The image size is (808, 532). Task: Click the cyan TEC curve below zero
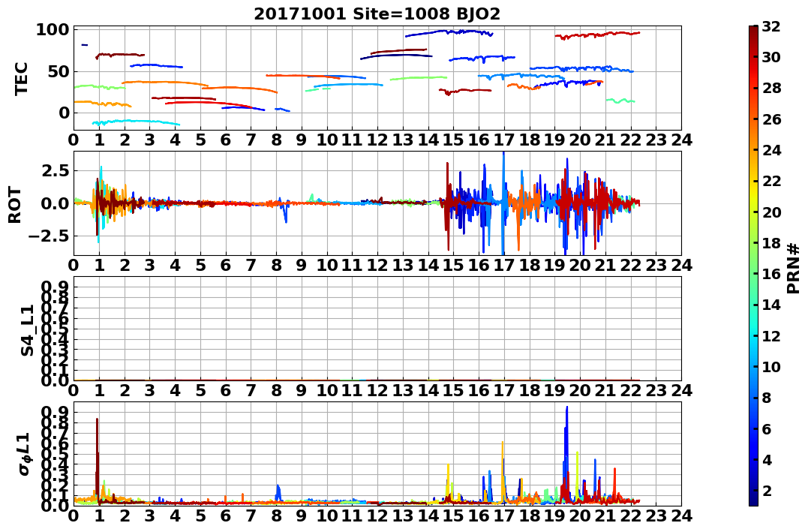[x=136, y=122]
